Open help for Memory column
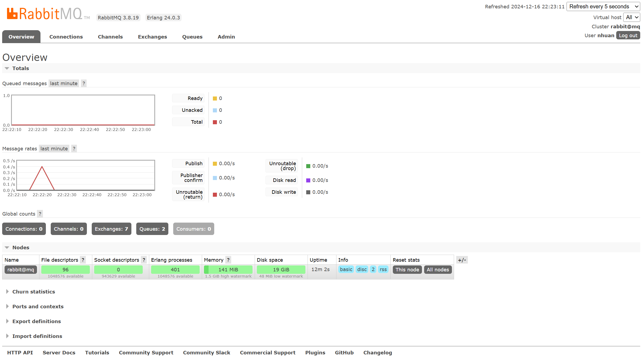The width and height of the screenshot is (644, 363). 228,260
